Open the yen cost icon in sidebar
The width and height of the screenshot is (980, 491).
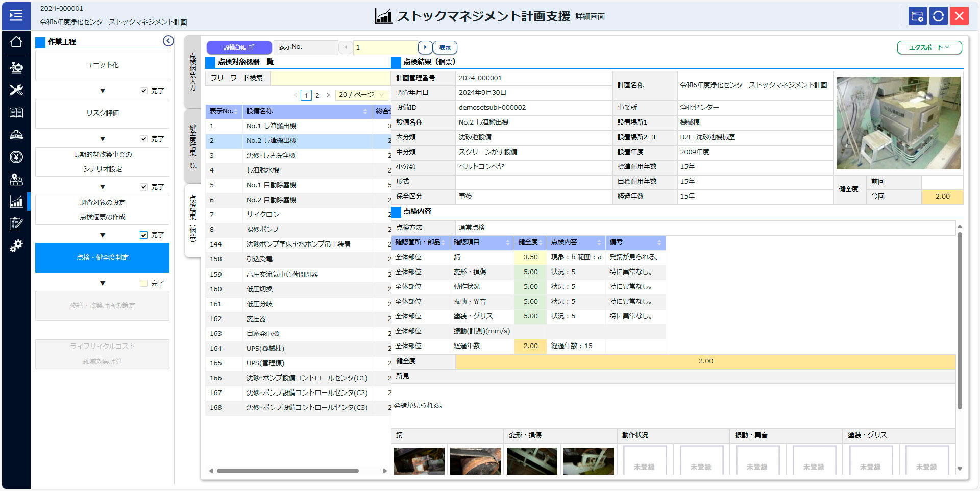16,158
